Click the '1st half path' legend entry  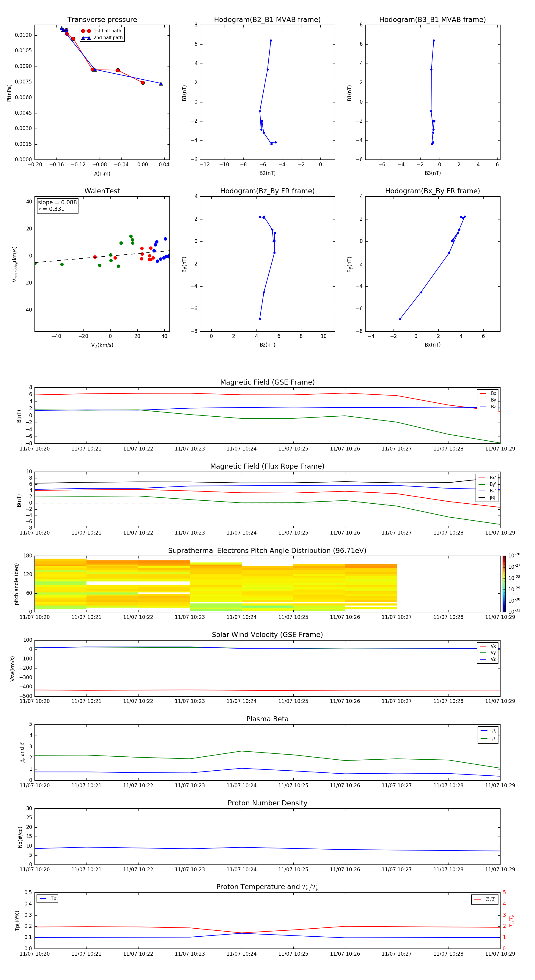coord(102,31)
